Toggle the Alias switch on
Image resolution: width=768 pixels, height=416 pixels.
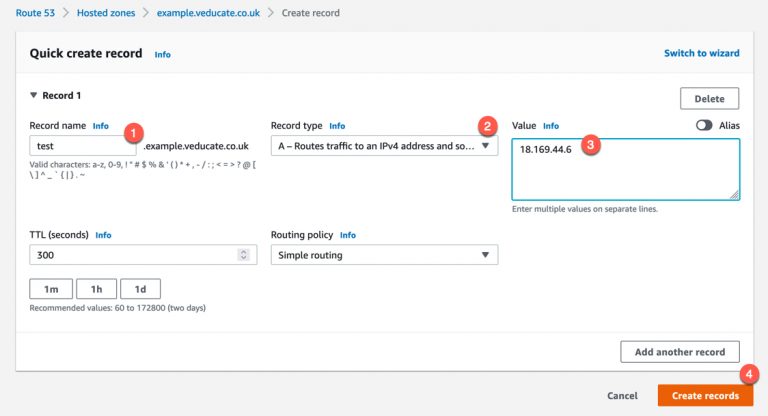point(704,126)
